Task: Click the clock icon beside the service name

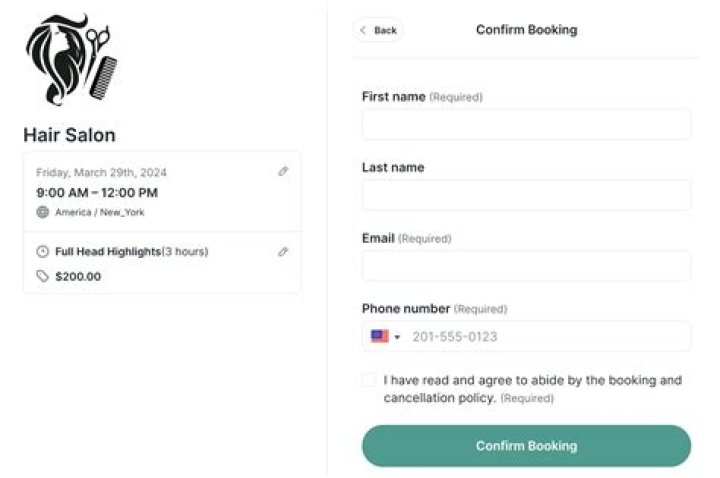Action: pos(42,252)
